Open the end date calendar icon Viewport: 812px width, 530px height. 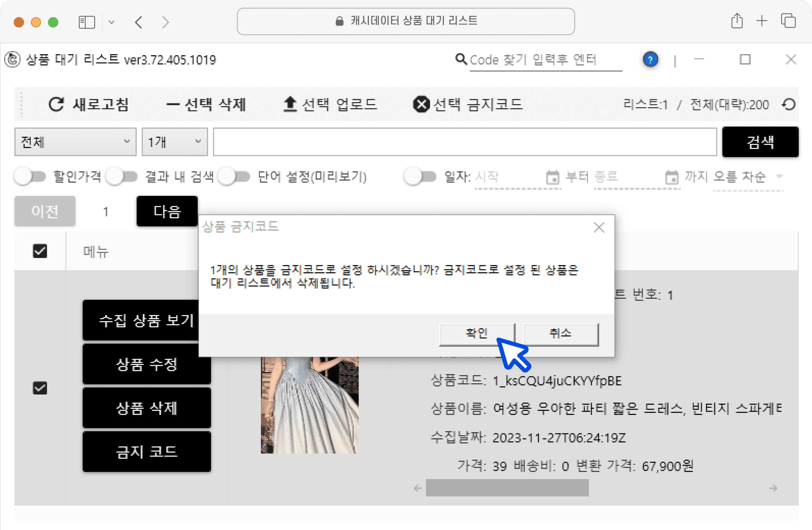click(x=672, y=177)
